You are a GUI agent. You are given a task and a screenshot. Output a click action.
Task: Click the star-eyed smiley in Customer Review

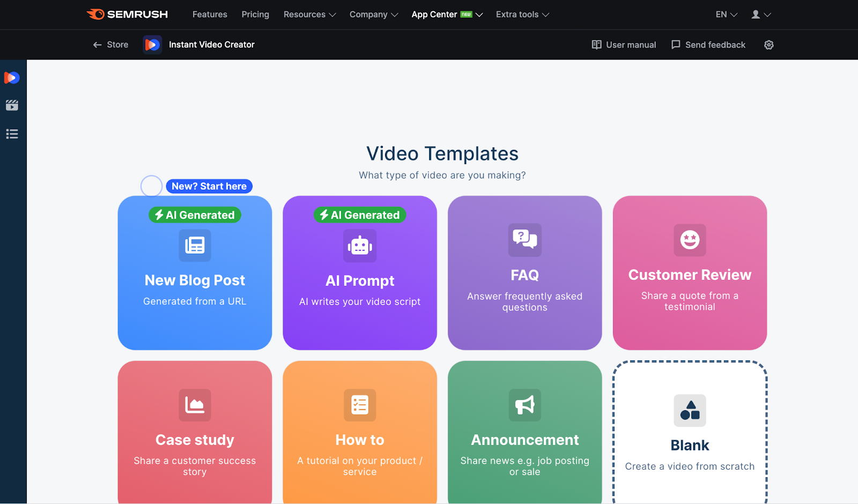[690, 240]
